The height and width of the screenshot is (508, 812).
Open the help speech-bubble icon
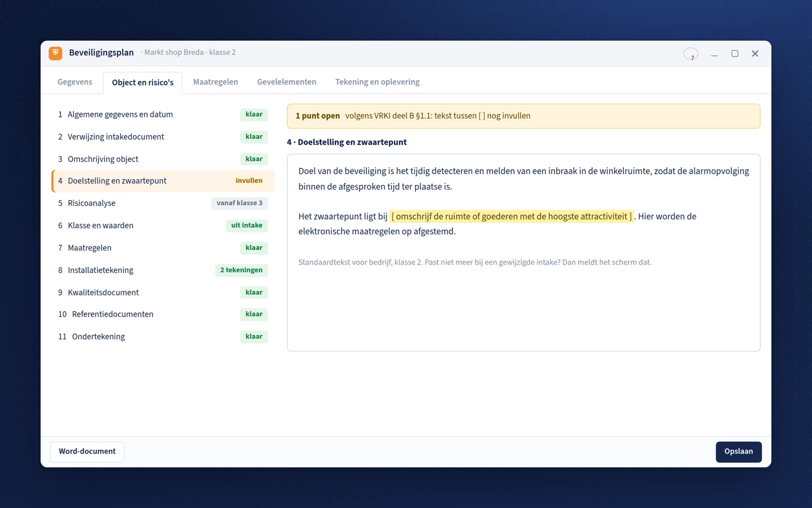pyautogui.click(x=691, y=54)
